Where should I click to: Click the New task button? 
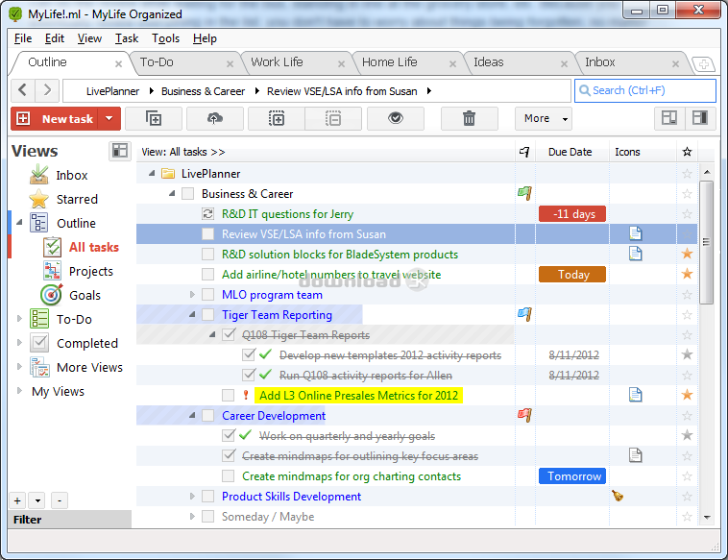[56, 119]
